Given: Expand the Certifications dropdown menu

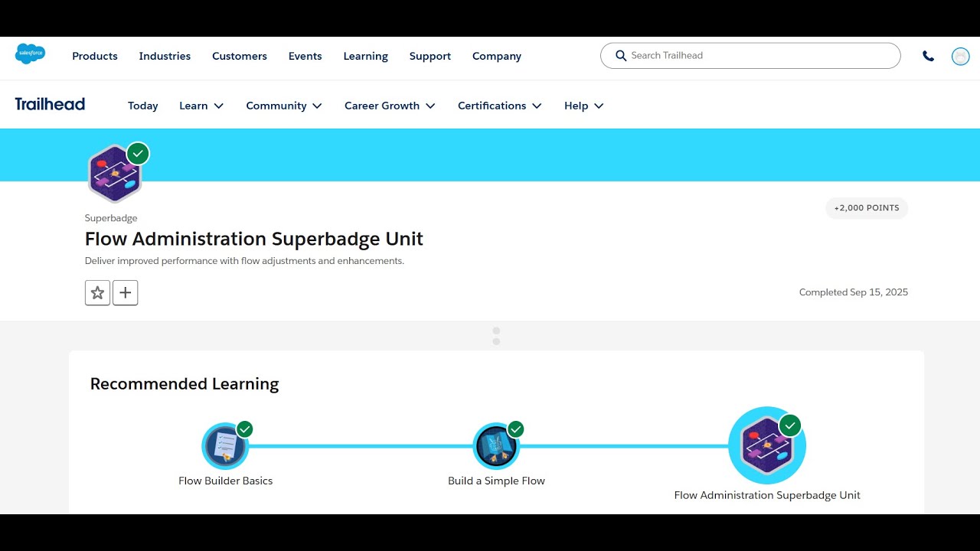Looking at the screenshot, I should [500, 106].
